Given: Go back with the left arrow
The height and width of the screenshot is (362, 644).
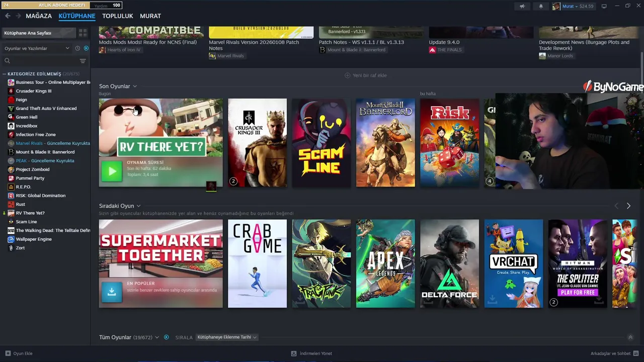Looking at the screenshot, I should [x=8, y=16].
